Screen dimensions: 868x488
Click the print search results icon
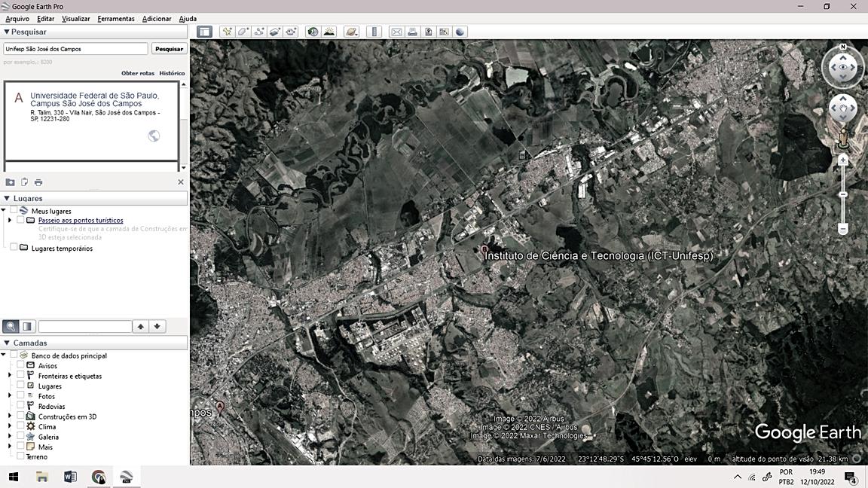[38, 182]
